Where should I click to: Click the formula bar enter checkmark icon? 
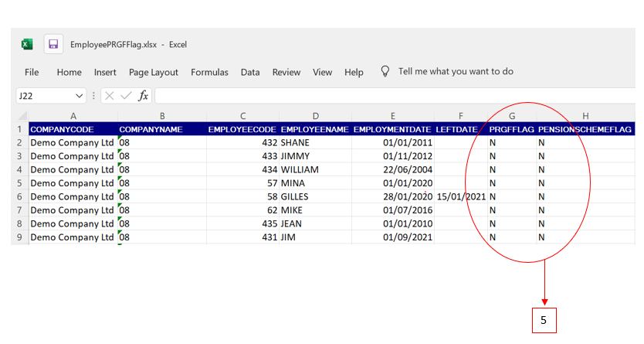pyautogui.click(x=126, y=96)
